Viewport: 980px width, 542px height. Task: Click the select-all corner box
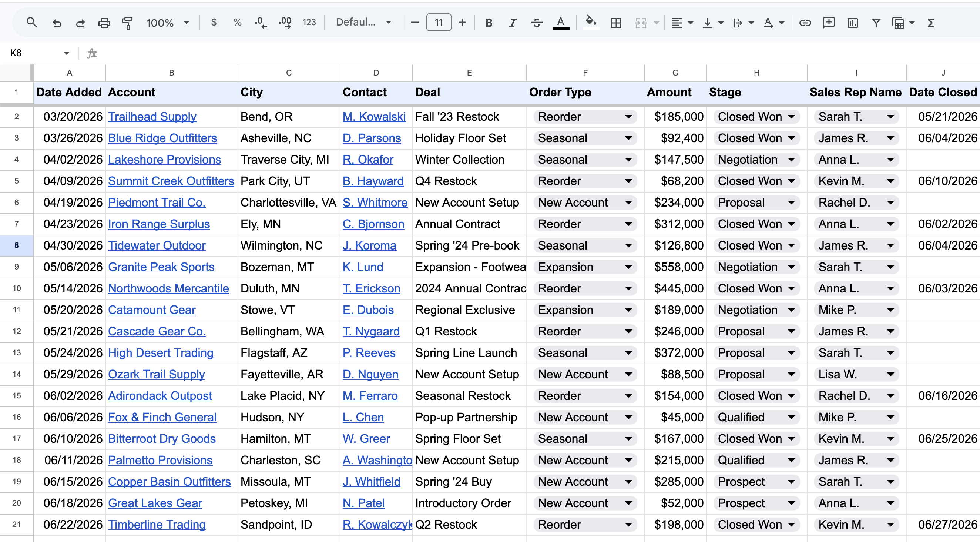(x=15, y=73)
